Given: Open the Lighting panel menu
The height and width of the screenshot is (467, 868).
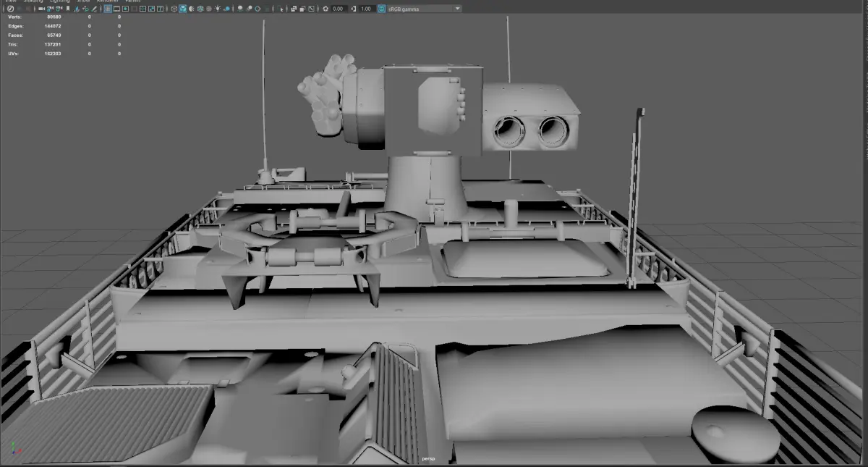Looking at the screenshot, I should [60, 1].
